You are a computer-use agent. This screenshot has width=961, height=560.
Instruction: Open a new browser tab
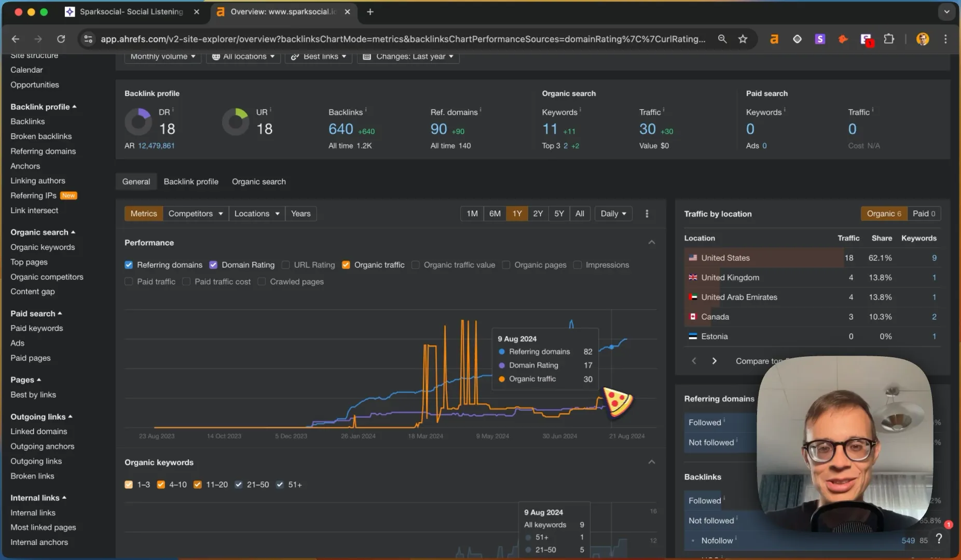tap(370, 11)
